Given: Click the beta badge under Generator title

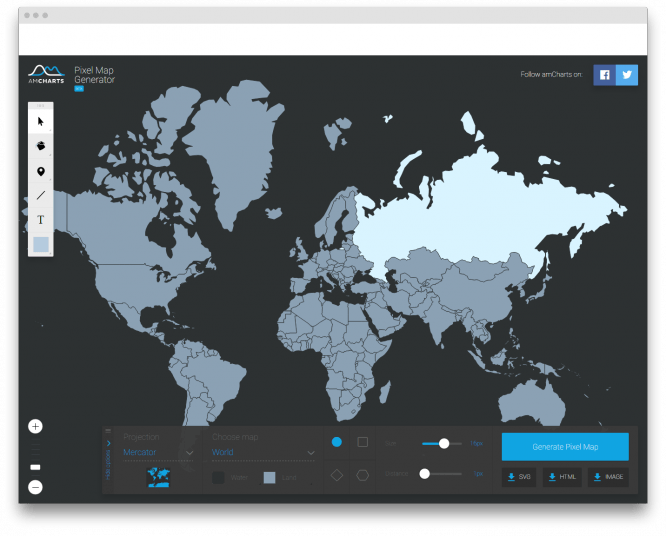Looking at the screenshot, I should [x=79, y=89].
